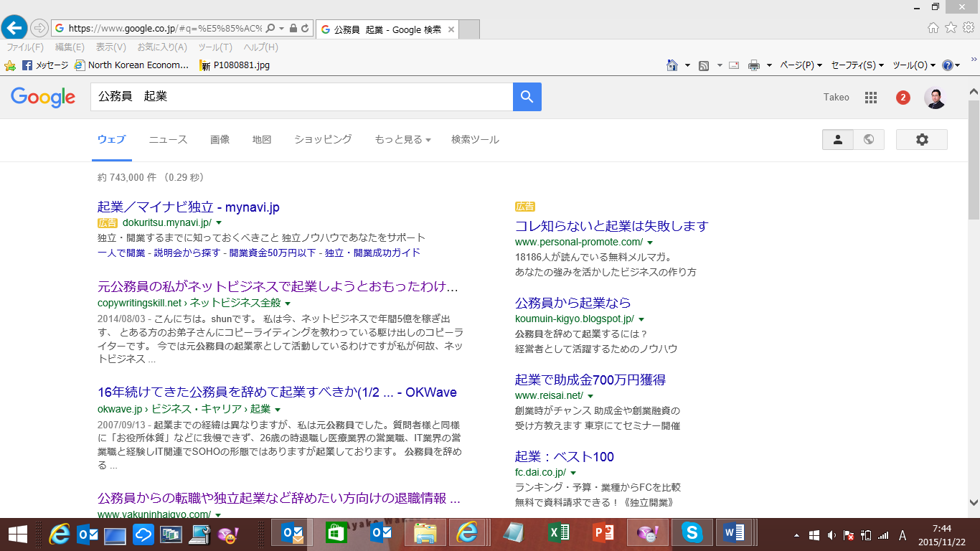
Task: Expand the Print dropdown arrow
Action: tap(769, 65)
